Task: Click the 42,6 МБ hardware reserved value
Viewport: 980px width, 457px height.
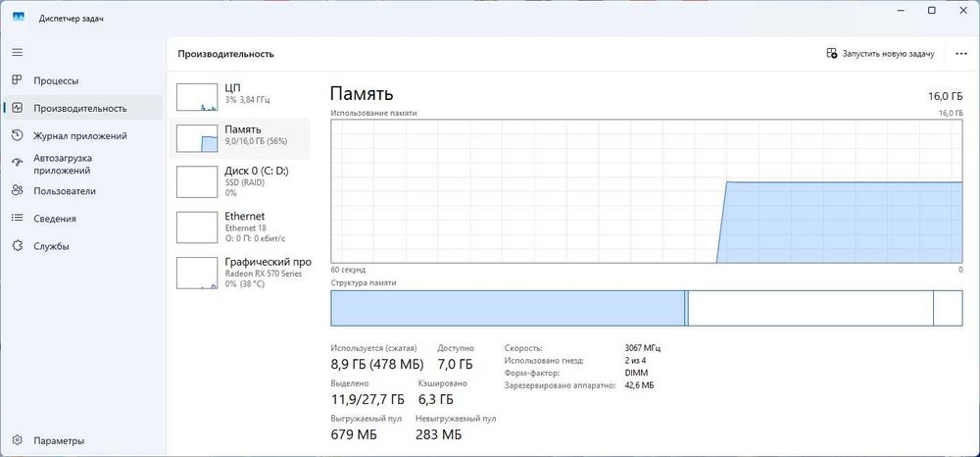Action: pos(639,385)
